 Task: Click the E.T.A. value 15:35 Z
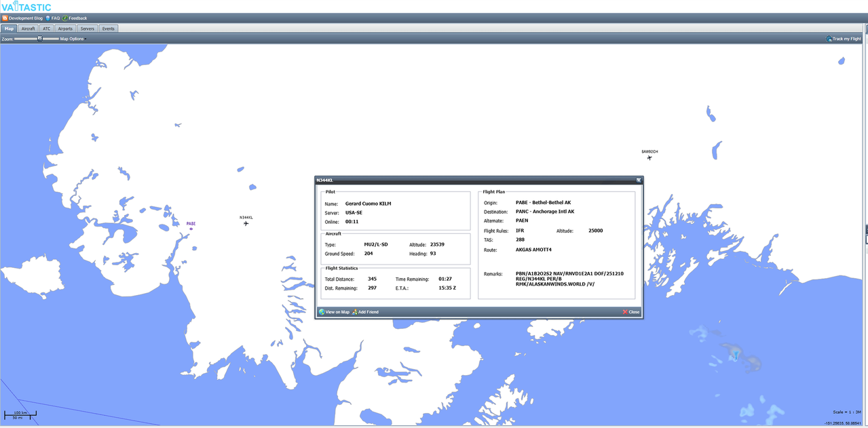point(447,288)
